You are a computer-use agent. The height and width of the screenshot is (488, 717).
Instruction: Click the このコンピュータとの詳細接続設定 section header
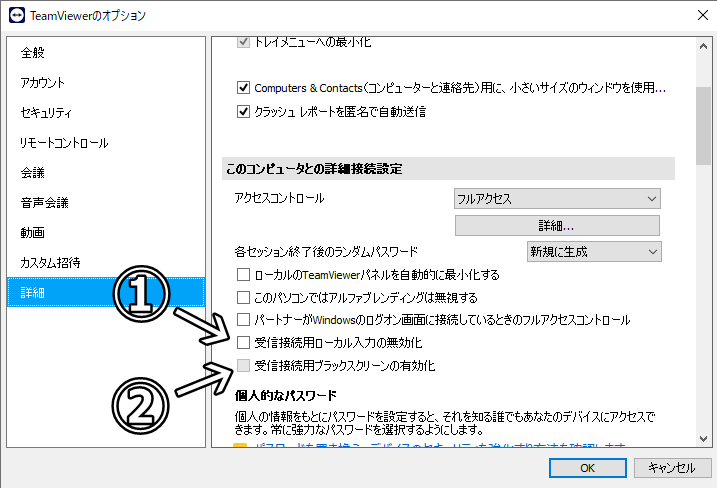click(x=448, y=169)
